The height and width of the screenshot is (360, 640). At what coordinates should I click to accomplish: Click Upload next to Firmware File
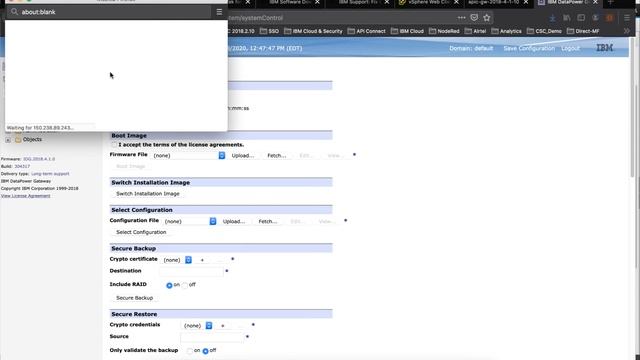coord(242,156)
